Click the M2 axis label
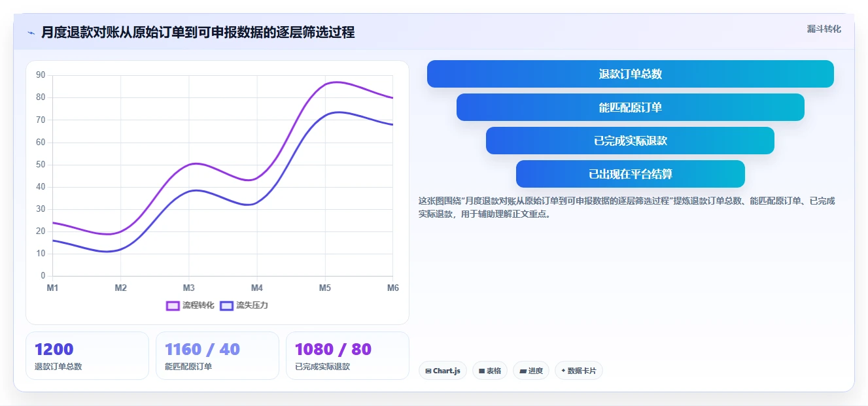Viewport: 868px width, 406px height. click(121, 288)
